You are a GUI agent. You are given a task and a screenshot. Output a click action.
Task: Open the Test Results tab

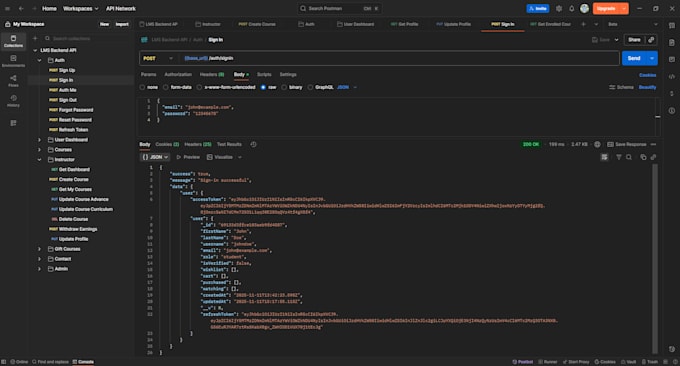click(229, 144)
